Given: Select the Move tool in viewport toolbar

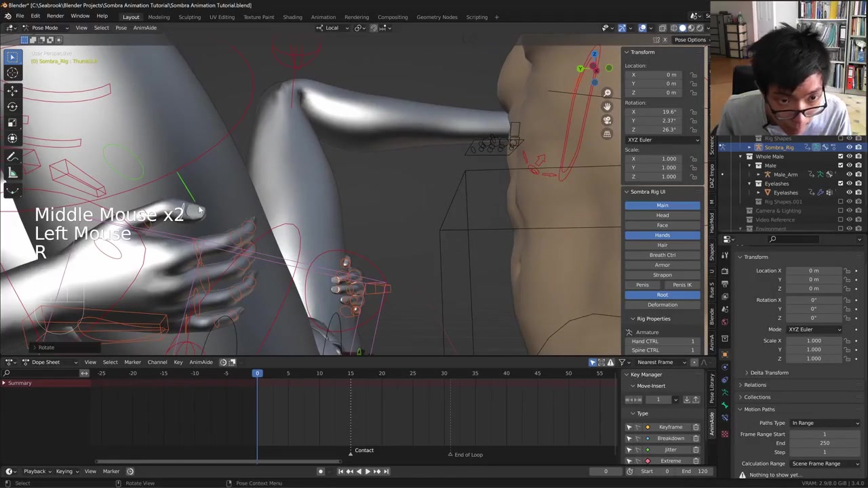Looking at the screenshot, I should [x=12, y=90].
